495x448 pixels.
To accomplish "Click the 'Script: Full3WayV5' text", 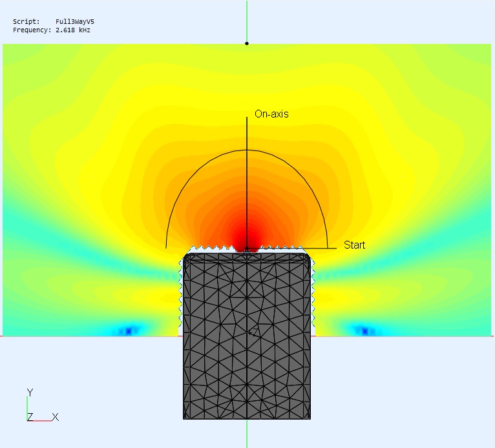I will 54,21.
